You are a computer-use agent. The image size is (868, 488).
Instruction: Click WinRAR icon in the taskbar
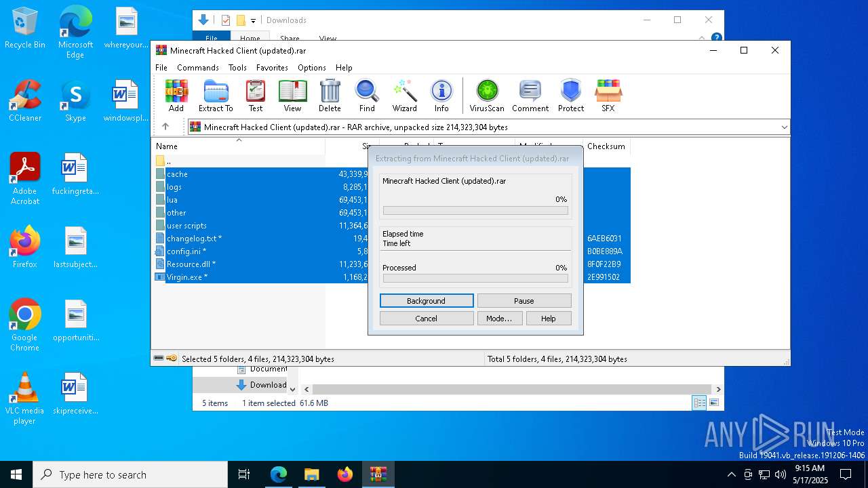pos(378,474)
